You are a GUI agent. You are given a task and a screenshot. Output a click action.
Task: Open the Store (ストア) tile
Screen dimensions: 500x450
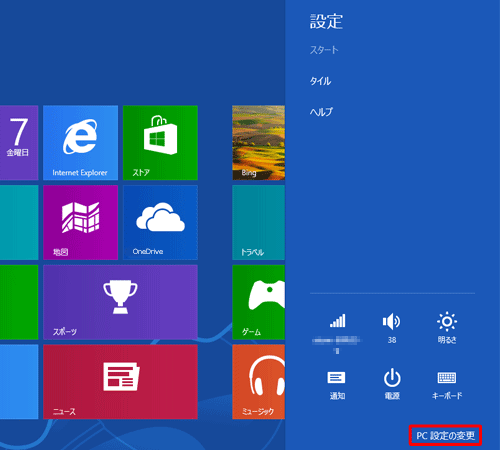(x=160, y=143)
